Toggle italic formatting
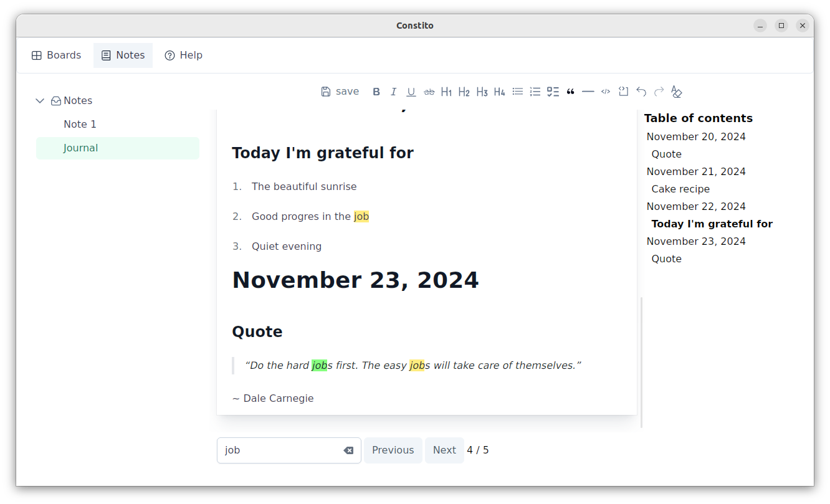Screen dimensions: 830x504 coord(393,92)
